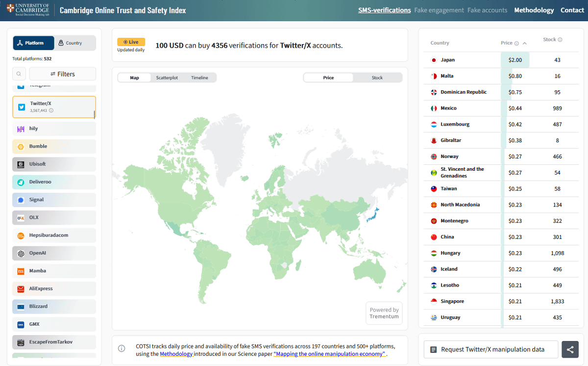The width and height of the screenshot is (588, 366).
Task: Switch to Country view toggle
Action: pyautogui.click(x=74, y=43)
